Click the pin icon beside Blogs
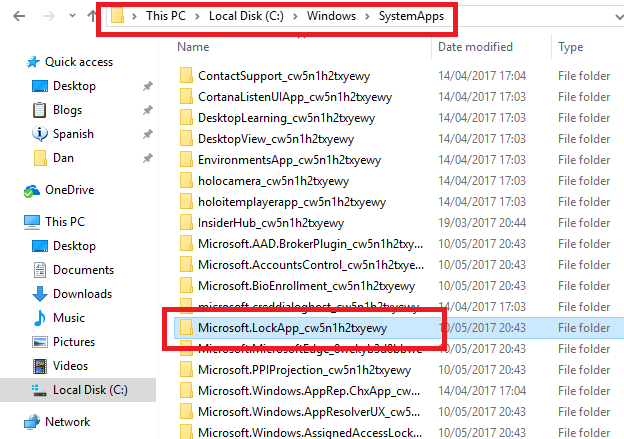Screen dimensions: 624x439 (148, 110)
